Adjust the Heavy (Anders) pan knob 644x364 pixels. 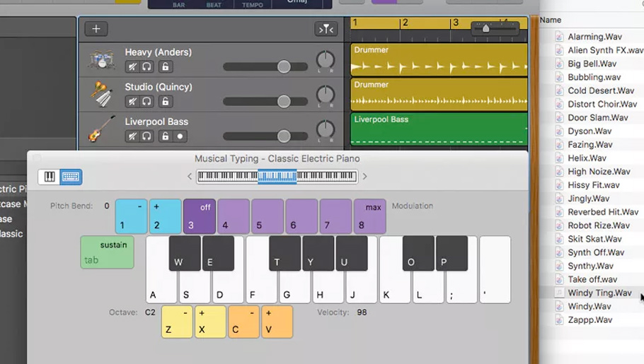click(x=325, y=60)
